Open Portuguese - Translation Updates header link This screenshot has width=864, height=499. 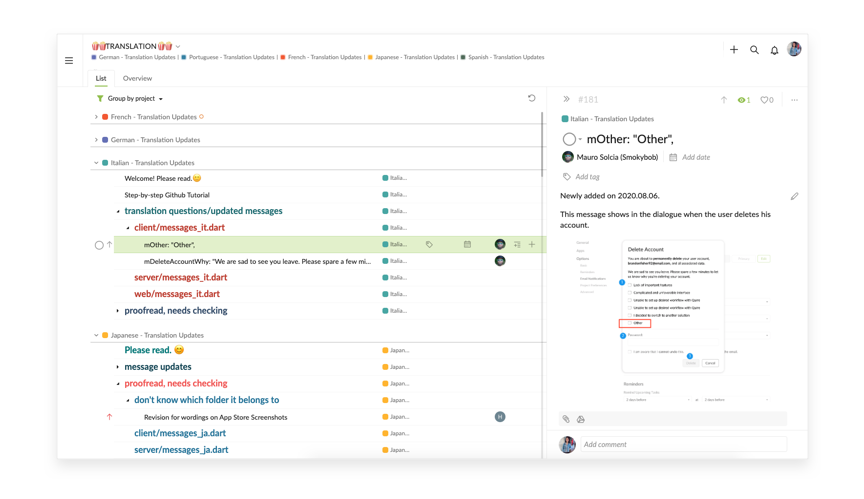pos(228,57)
